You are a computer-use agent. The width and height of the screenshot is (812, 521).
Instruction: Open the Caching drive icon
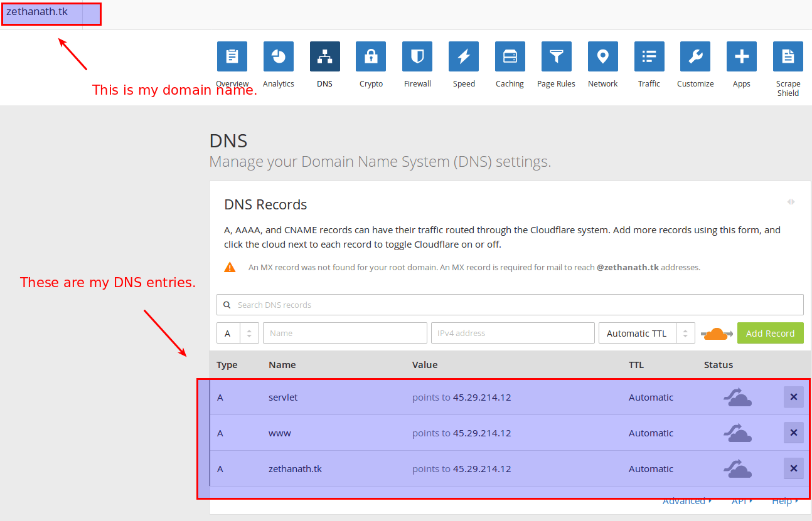point(510,56)
